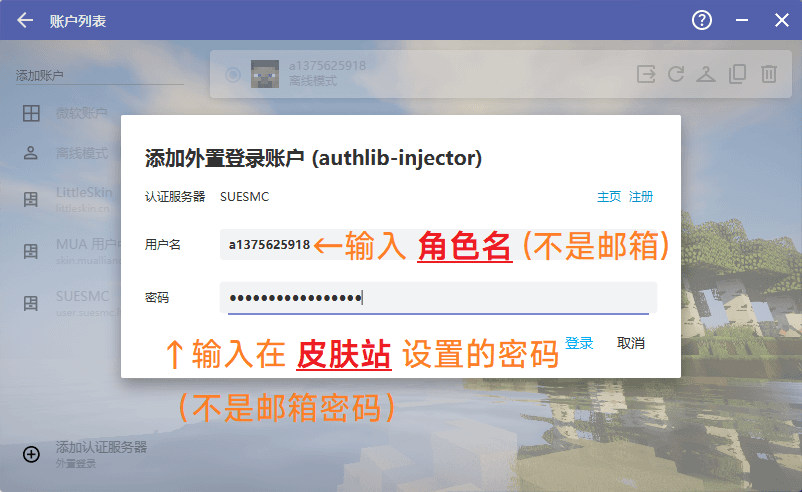Select the radio button for account a1375625918
This screenshot has height=492, width=802.
[x=233, y=73]
